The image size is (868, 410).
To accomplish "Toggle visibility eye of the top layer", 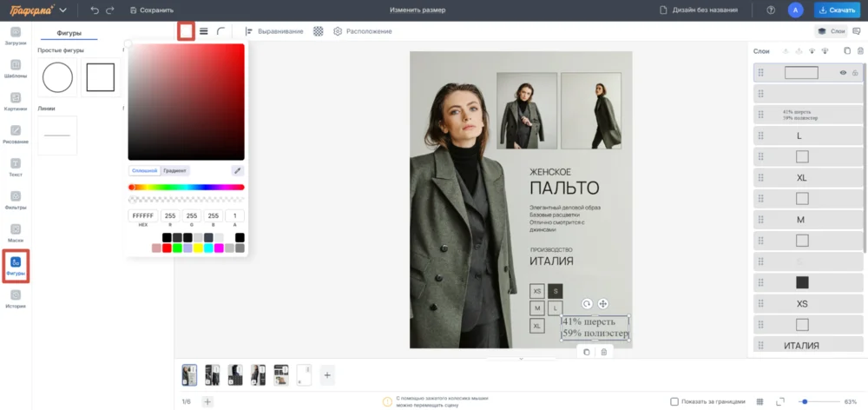I will tap(843, 73).
